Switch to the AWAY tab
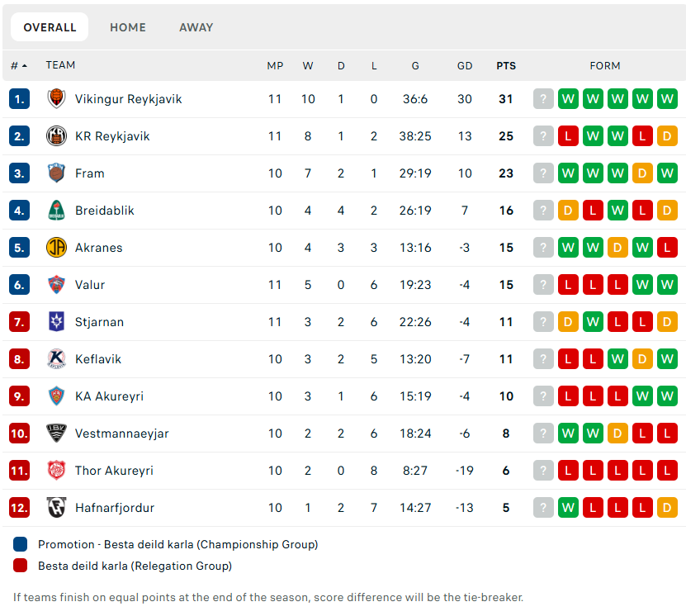 click(x=196, y=27)
